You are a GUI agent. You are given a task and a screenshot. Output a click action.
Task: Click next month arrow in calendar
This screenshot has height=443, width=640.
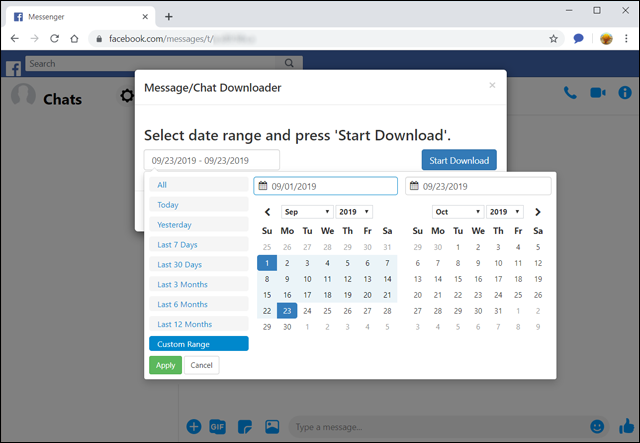(538, 212)
